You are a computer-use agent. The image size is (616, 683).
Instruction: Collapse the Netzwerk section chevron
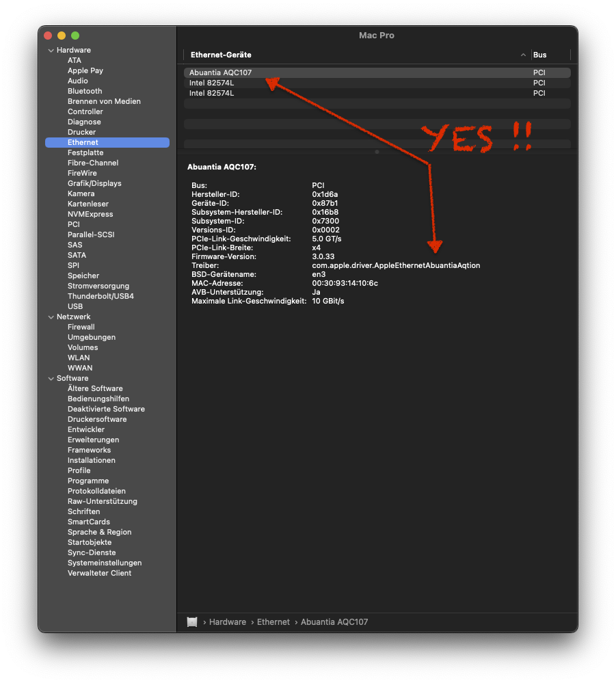pyautogui.click(x=51, y=317)
